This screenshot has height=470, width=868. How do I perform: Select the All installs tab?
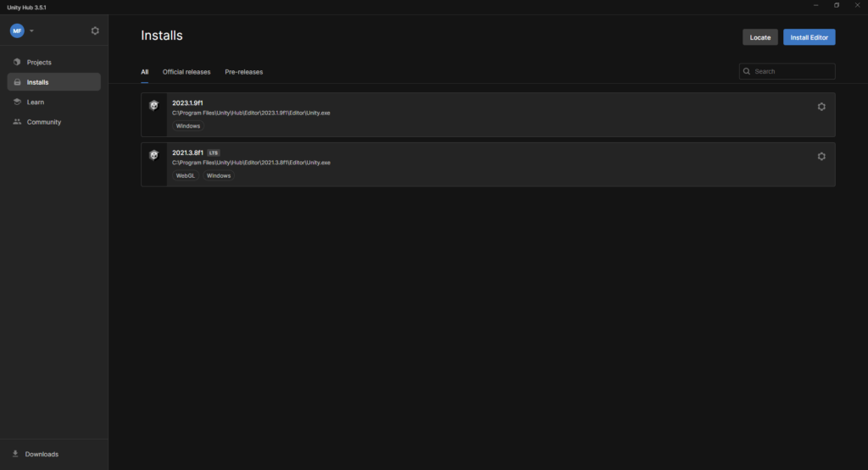(145, 72)
